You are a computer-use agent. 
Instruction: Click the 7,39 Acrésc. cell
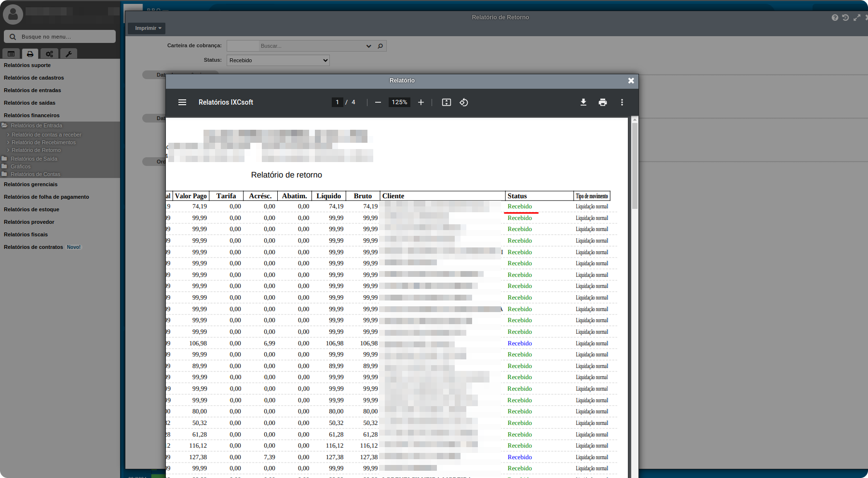click(270, 457)
